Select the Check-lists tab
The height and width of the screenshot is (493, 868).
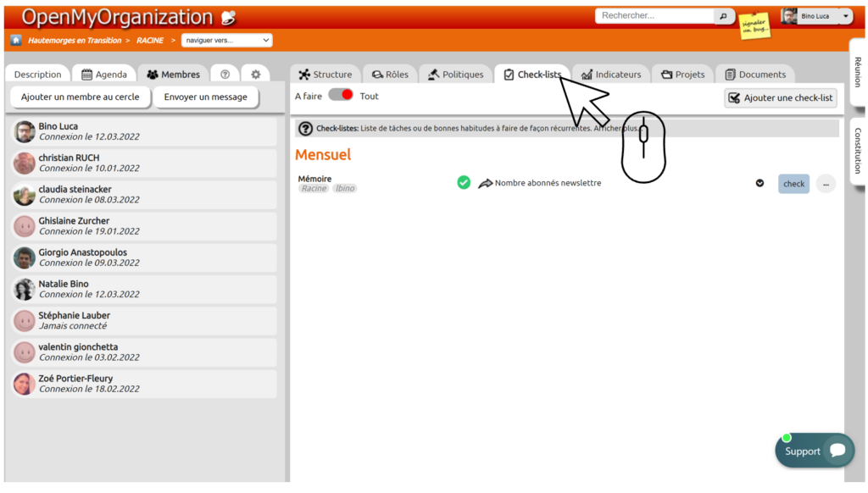[x=532, y=75]
